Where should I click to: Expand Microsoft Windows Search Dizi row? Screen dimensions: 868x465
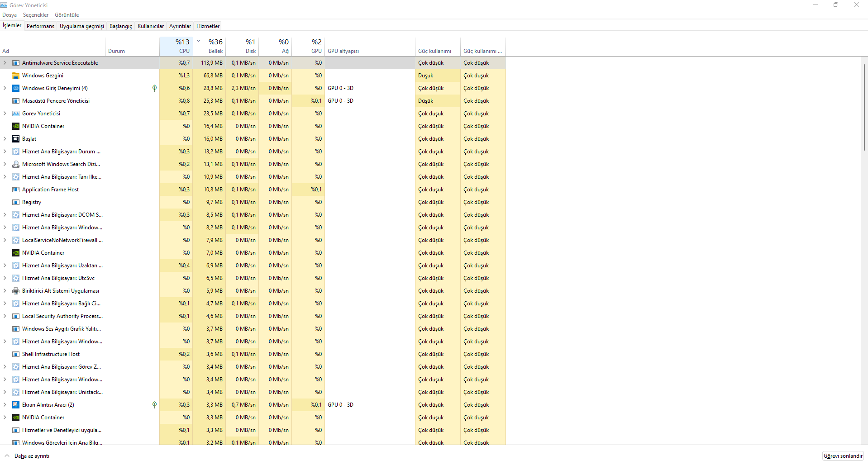[x=5, y=164]
